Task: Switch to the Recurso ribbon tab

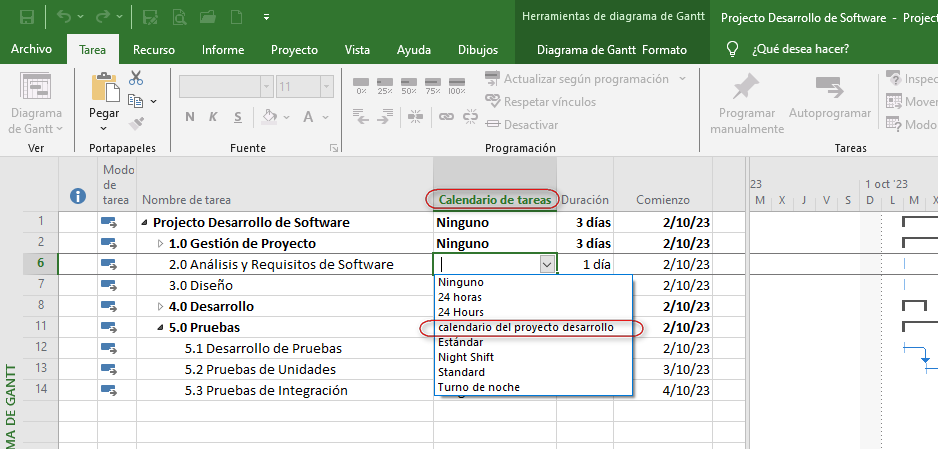Action: pyautogui.click(x=153, y=49)
